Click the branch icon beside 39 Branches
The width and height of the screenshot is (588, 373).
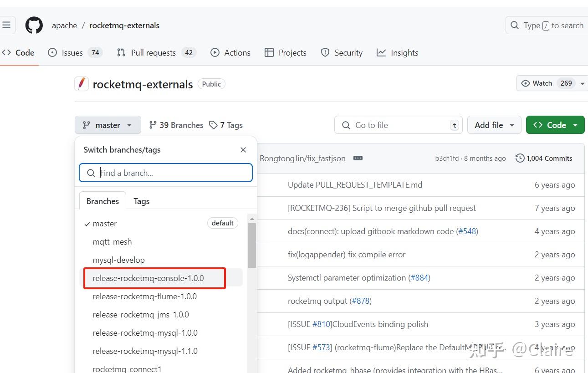(152, 125)
